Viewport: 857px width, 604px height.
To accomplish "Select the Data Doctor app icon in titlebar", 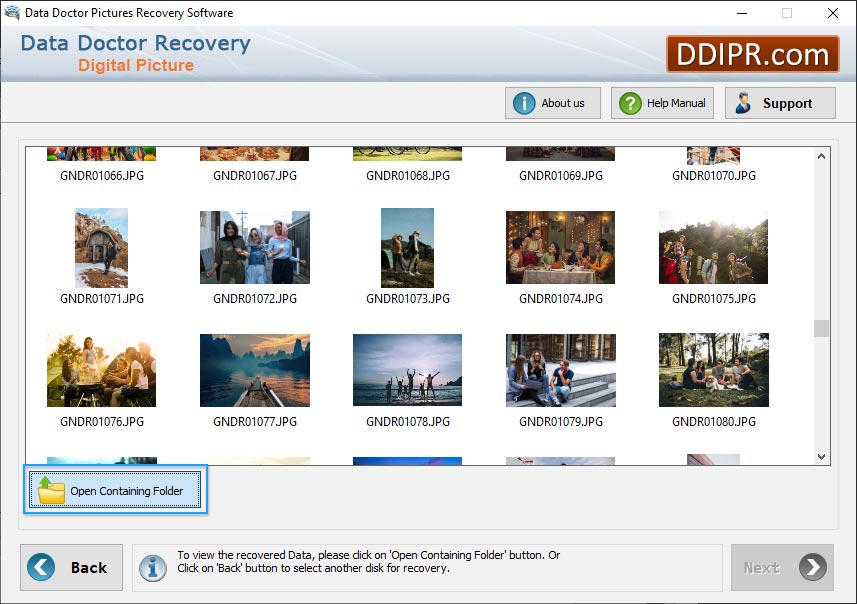I will coord(11,13).
